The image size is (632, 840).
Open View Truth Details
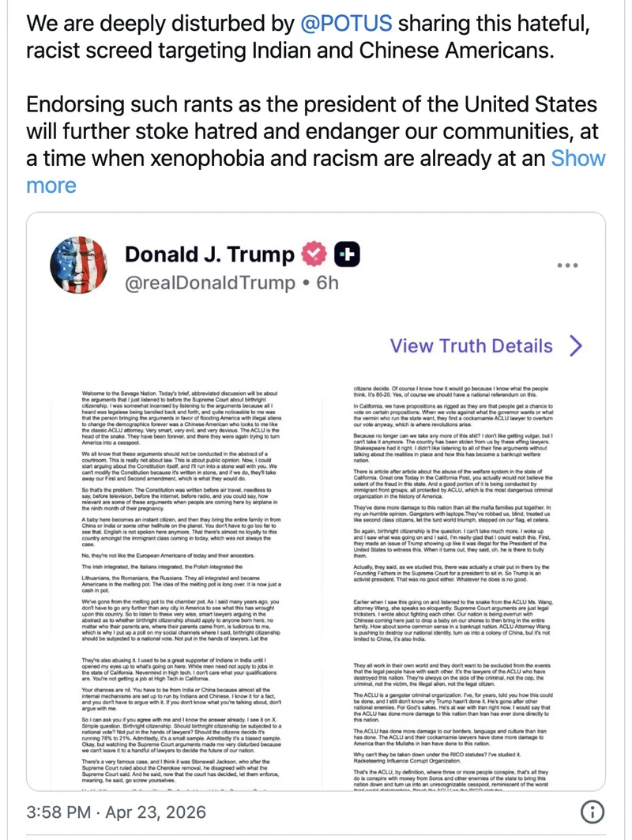tap(471, 346)
